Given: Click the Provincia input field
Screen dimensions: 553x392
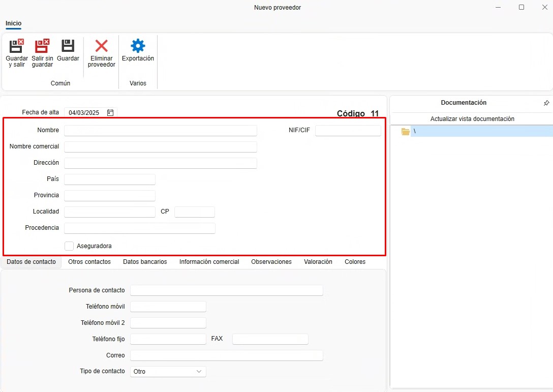Looking at the screenshot, I should [110, 195].
